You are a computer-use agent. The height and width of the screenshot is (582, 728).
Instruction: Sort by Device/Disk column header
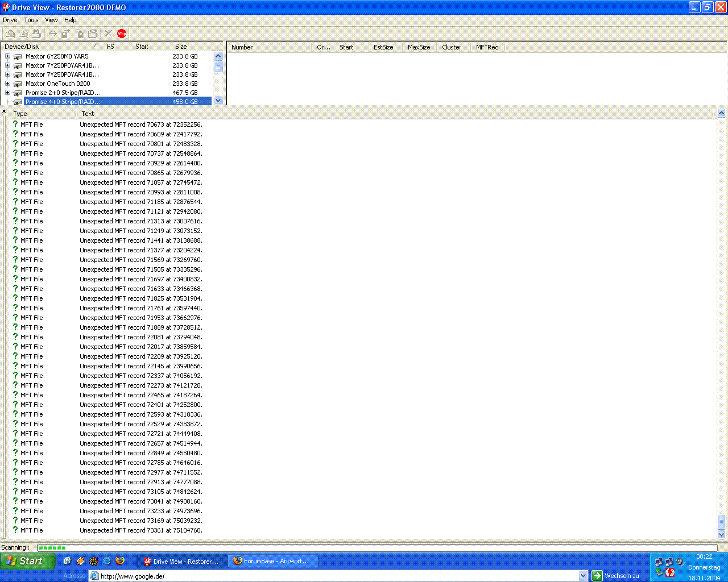51,47
